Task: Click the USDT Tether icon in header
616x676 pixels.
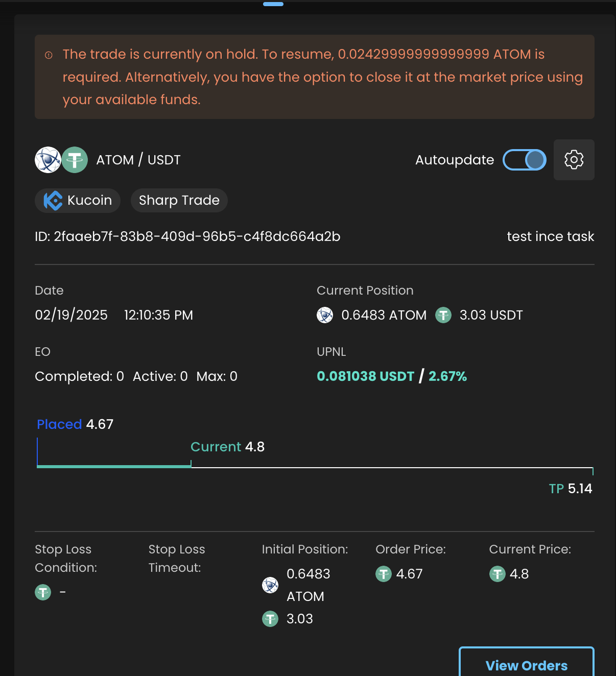Action: 75,160
